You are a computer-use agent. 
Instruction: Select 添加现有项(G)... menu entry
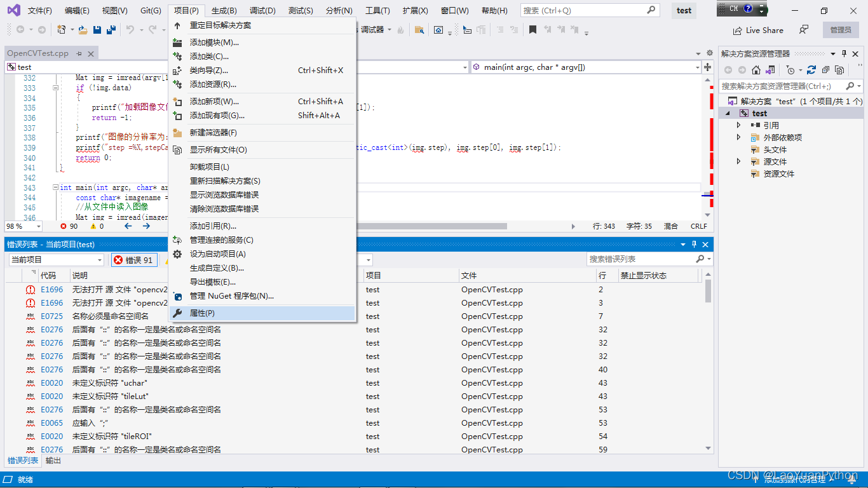coord(262,116)
